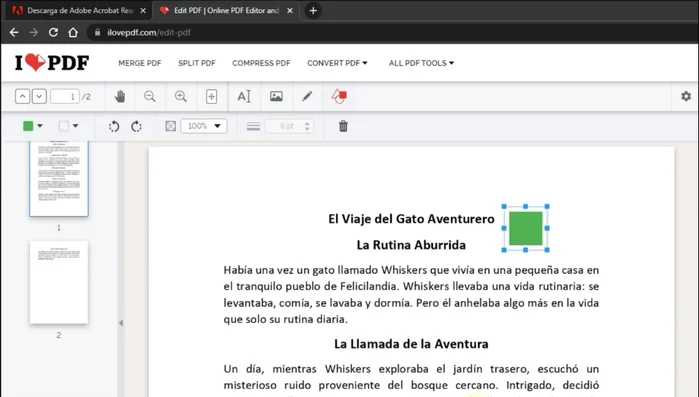The height and width of the screenshot is (397, 699).
Task: Open editor settings gear
Action: coord(686,96)
